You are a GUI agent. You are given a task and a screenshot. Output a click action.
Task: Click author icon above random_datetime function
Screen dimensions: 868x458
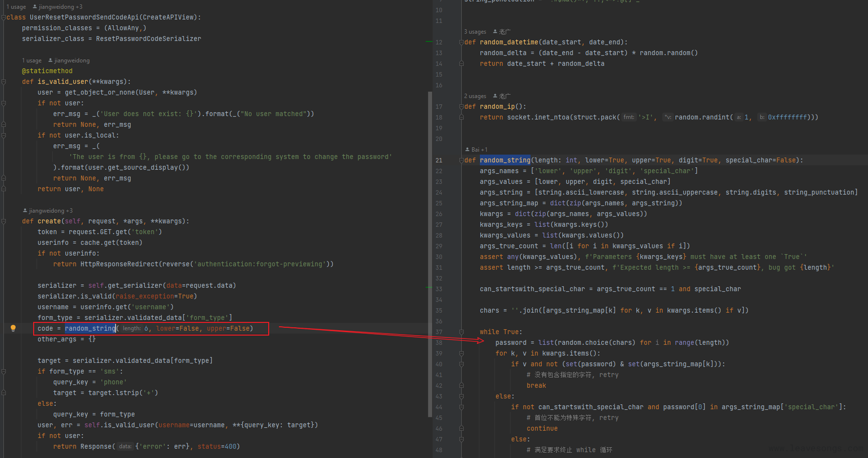coord(495,32)
